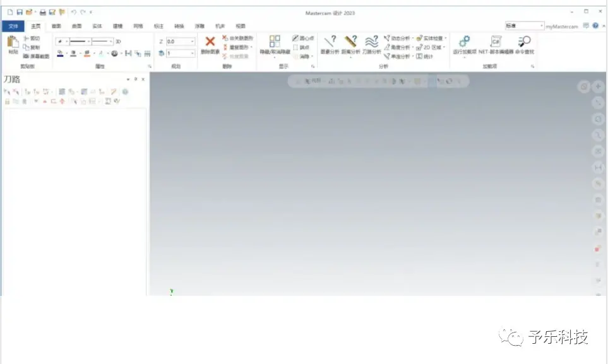Screen dimensions: 608x364
Task: Click the screen capture (屏幕截图) button
Action: point(36,56)
